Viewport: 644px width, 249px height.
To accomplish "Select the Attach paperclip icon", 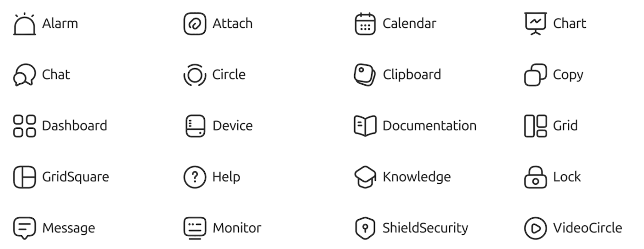I will coord(195,24).
